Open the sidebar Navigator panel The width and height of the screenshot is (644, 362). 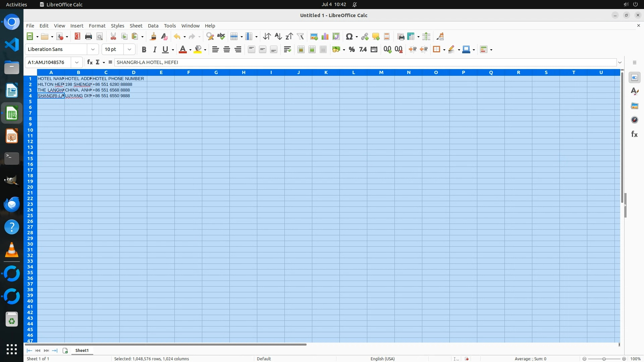coord(634,120)
